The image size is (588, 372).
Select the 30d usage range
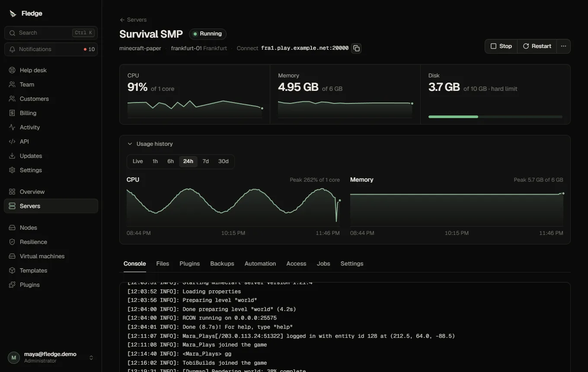(x=224, y=161)
